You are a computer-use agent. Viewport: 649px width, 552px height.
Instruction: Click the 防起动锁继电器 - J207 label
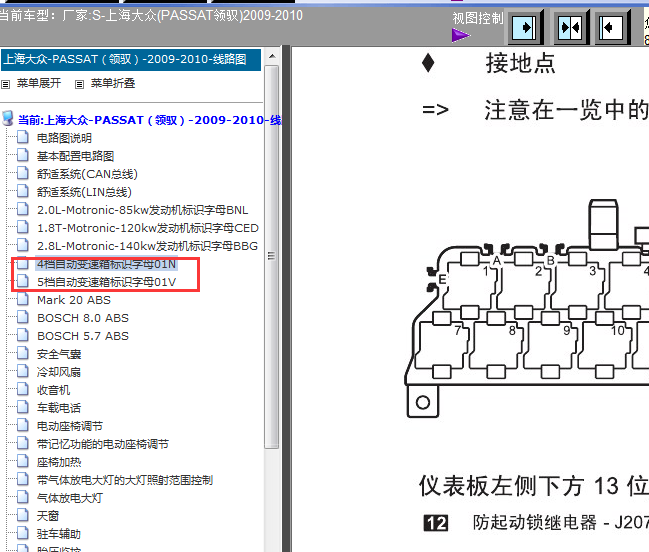561,523
